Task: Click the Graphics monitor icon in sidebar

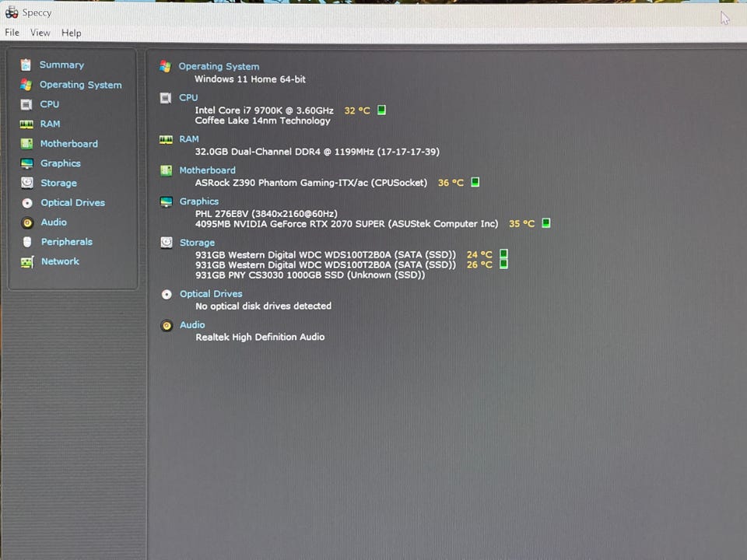Action: click(x=27, y=163)
